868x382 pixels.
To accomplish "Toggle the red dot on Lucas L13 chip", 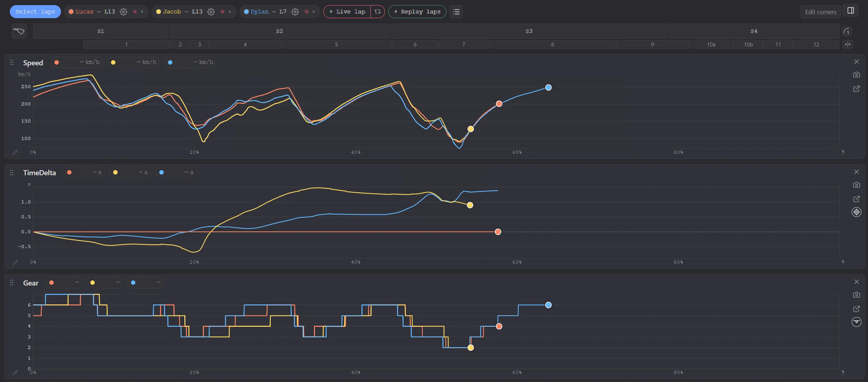I will click(135, 12).
